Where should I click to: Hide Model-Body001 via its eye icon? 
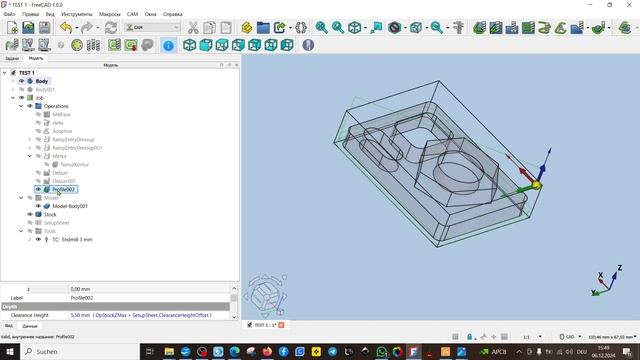38,206
